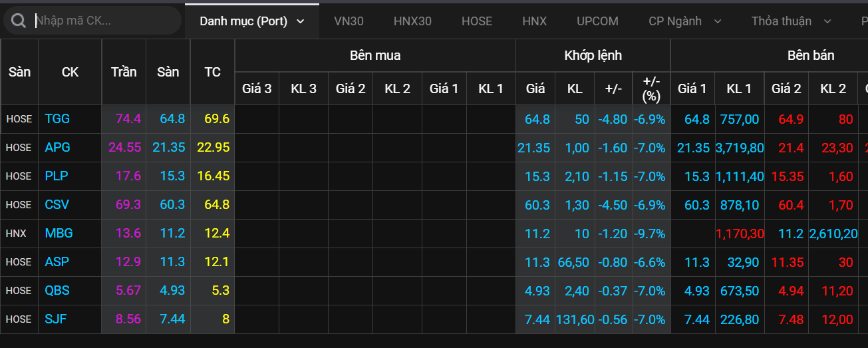Switch to the VN30 tab

(349, 21)
